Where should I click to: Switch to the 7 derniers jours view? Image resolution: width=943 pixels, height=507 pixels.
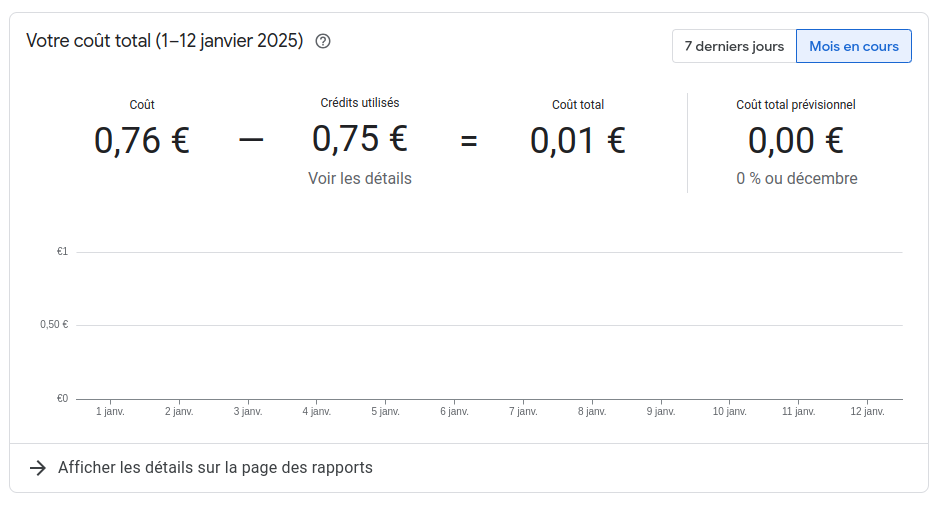(734, 46)
